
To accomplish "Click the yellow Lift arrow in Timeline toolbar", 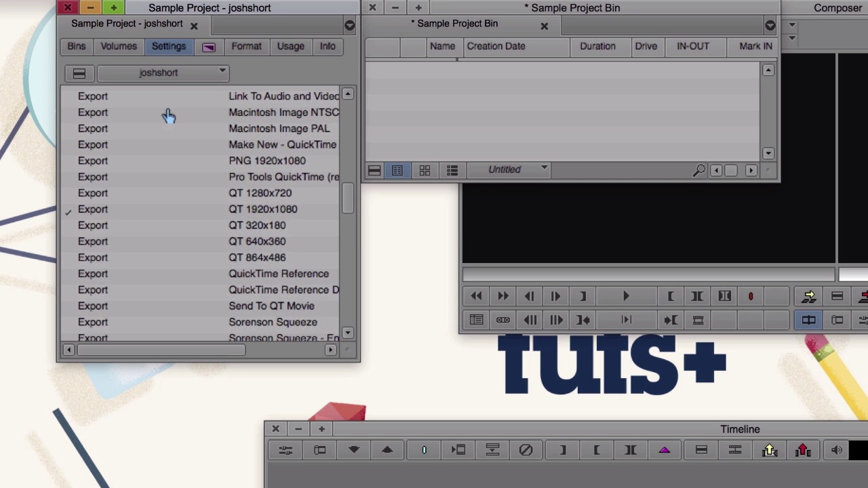I will tap(769, 450).
